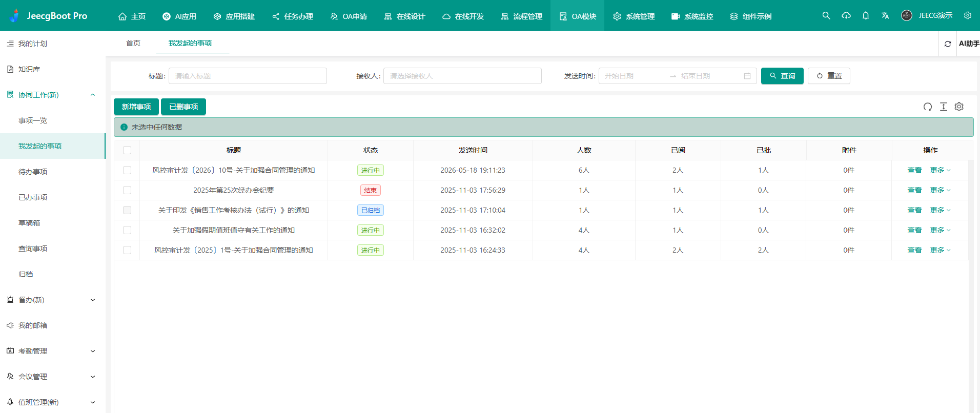Click 知识库 sidebar icon

point(10,69)
